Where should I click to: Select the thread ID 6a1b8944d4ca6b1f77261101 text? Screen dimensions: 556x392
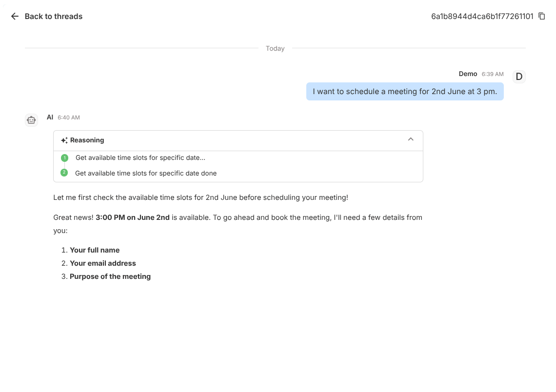pyautogui.click(x=482, y=16)
